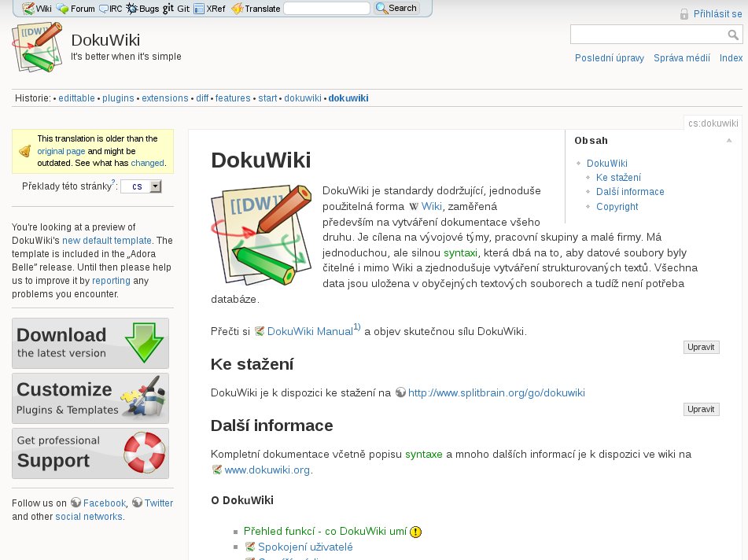Jump to DokuWiki in table of contents
748x560 pixels.
click(x=606, y=164)
